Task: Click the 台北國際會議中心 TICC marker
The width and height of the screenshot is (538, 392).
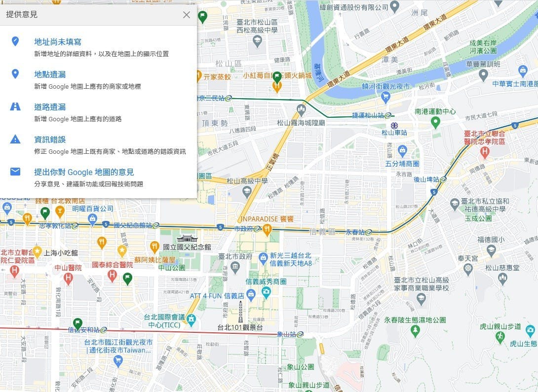Action: tap(192, 320)
